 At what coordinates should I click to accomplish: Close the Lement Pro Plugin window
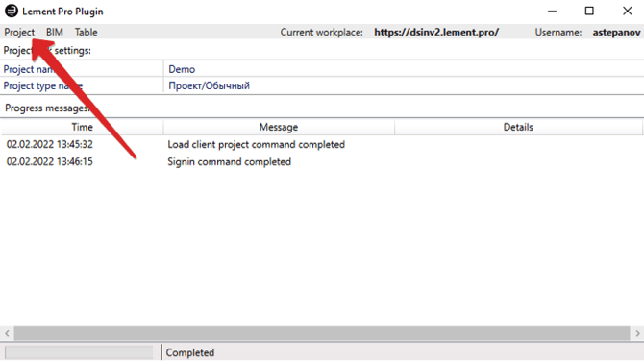pyautogui.click(x=627, y=12)
